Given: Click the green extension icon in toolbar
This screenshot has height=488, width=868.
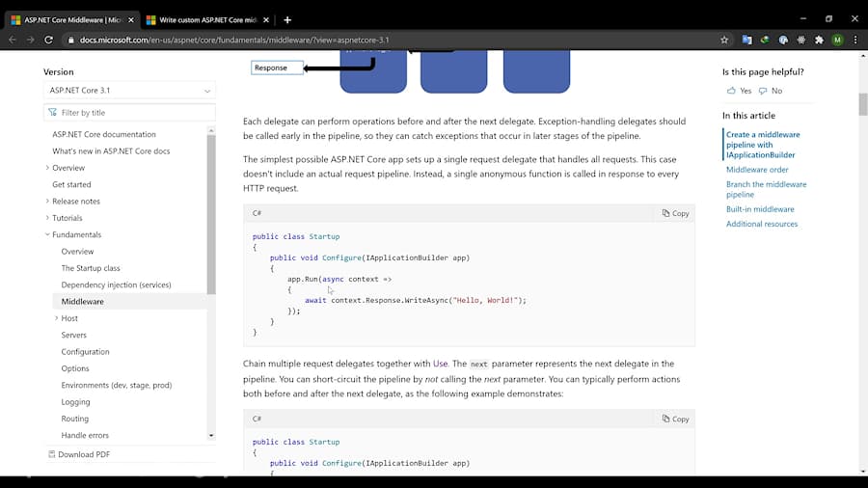Looking at the screenshot, I should tap(765, 40).
